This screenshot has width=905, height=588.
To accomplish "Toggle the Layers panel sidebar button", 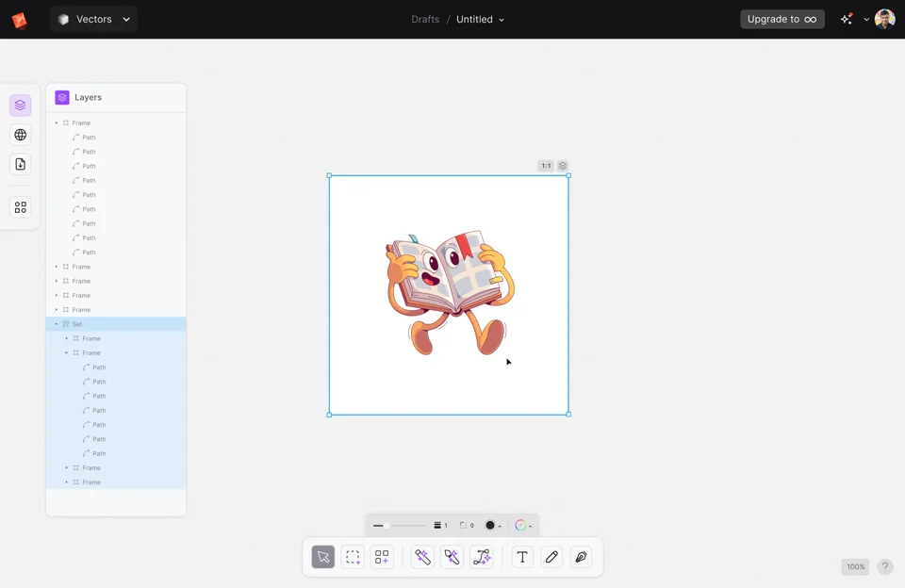I will pos(20,106).
